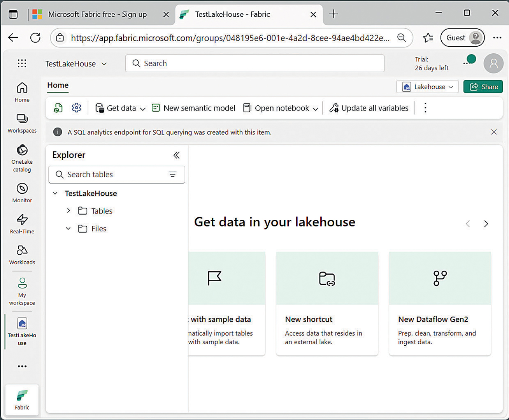The height and width of the screenshot is (420, 509).
Task: Click the browser address bar URL
Action: click(230, 38)
